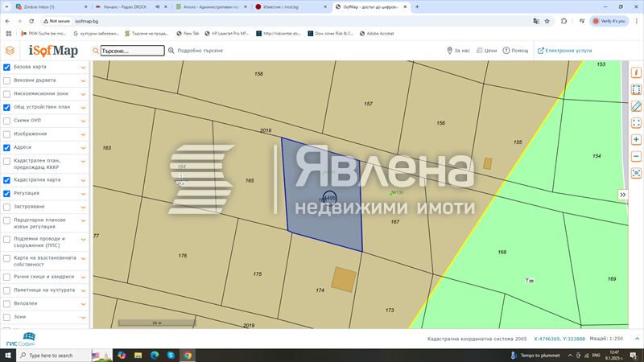Switch to the Zimbra Inbox tab
Image resolution: width=644 pixels, height=362 pixels.
click(52, 7)
